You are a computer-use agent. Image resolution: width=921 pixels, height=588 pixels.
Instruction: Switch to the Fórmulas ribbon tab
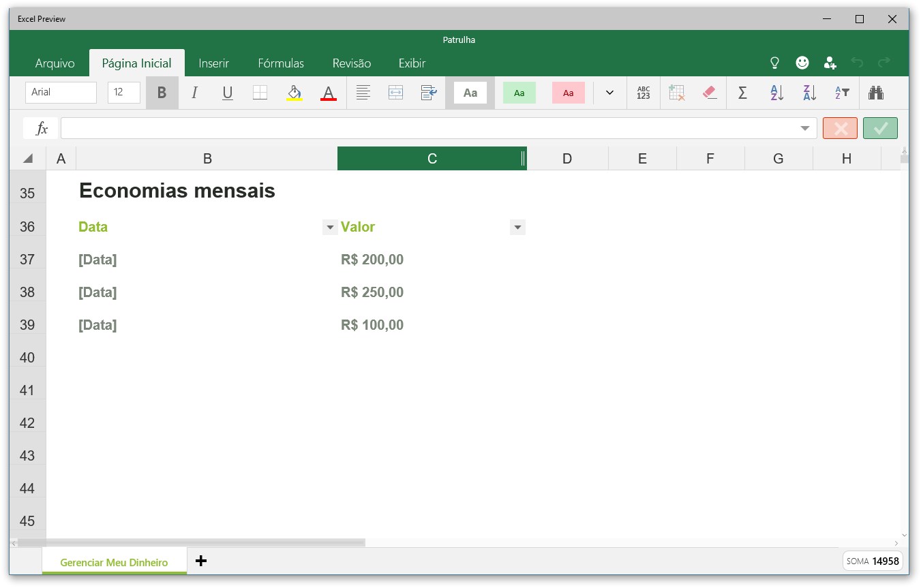tap(281, 63)
